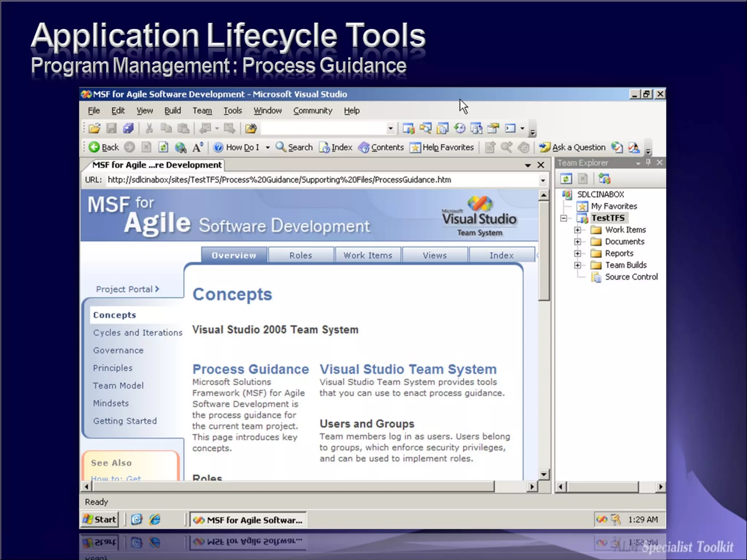Screen dimensions: 747x560
Task: Open the How Do I dropdown arrow
Action: tap(267, 148)
